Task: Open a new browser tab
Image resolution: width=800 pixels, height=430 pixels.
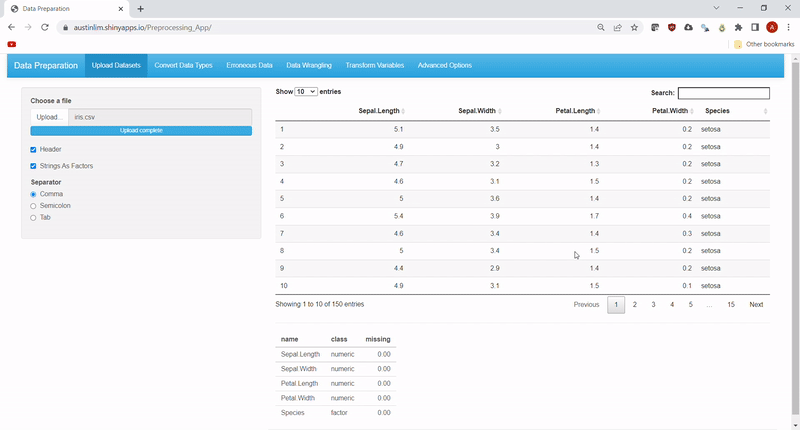Action: tap(140, 9)
